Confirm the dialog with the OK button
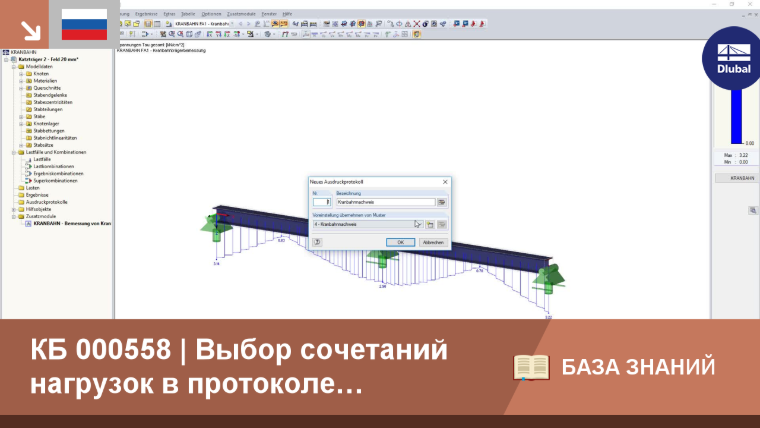Screen dimensions: 760x428 click(400, 242)
